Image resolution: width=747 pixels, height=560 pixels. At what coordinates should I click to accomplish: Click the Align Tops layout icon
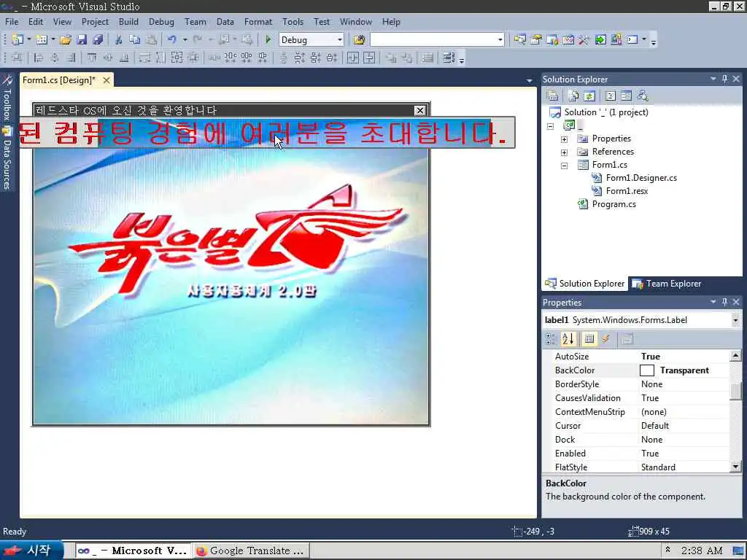92,58
